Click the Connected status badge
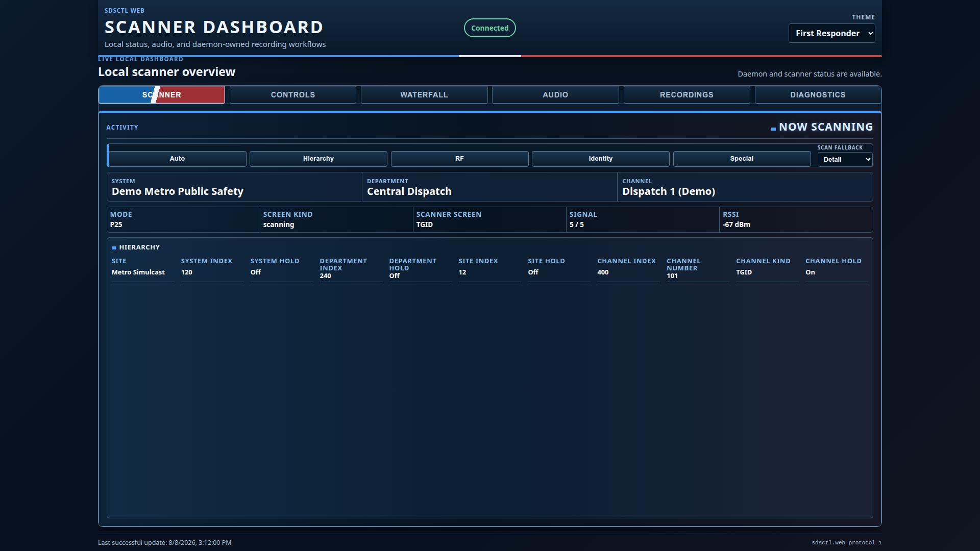The height and width of the screenshot is (551, 980). (x=489, y=28)
